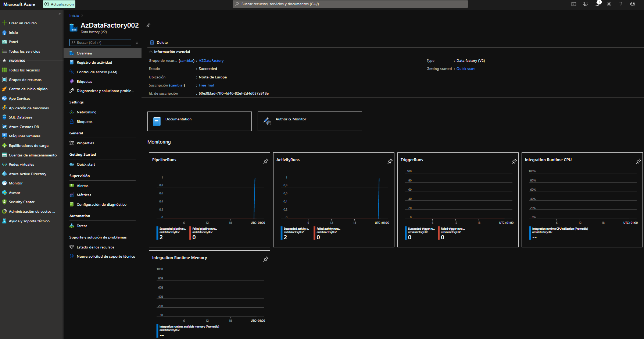Collapse the left portal sidebar

60,14
